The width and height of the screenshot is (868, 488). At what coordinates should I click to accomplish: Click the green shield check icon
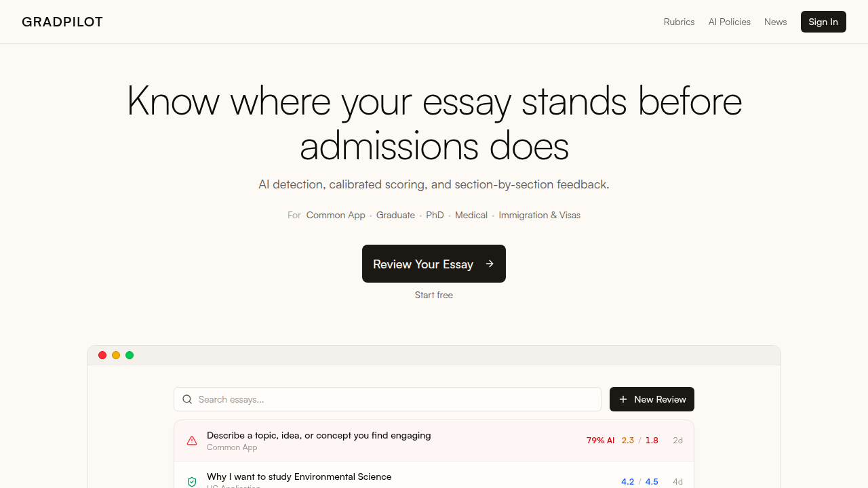[x=192, y=482]
